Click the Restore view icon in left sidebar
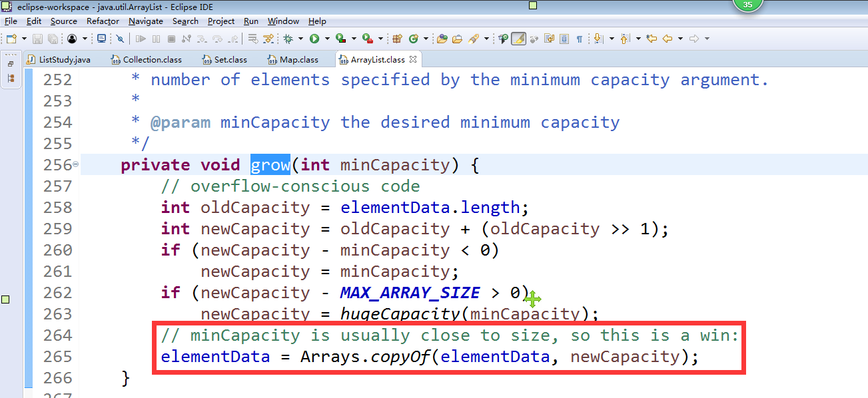 tap(11, 65)
